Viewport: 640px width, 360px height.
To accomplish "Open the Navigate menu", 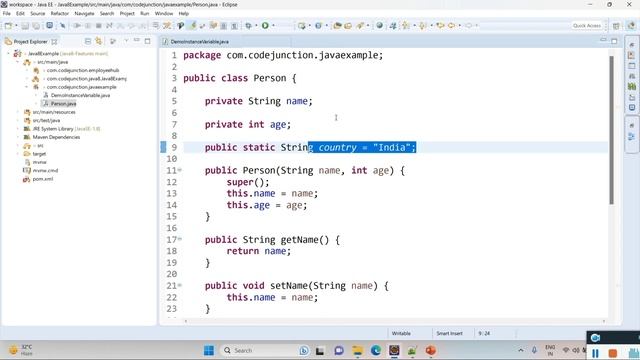I will click(84, 13).
